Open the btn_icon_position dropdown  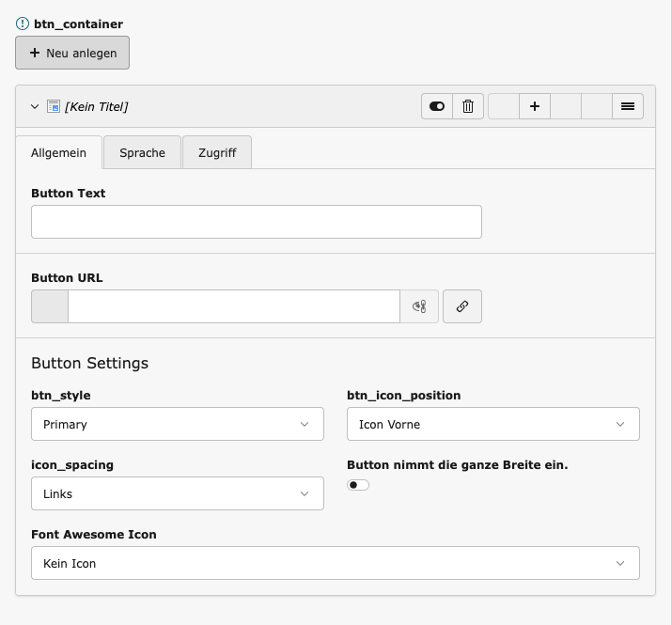(x=492, y=424)
